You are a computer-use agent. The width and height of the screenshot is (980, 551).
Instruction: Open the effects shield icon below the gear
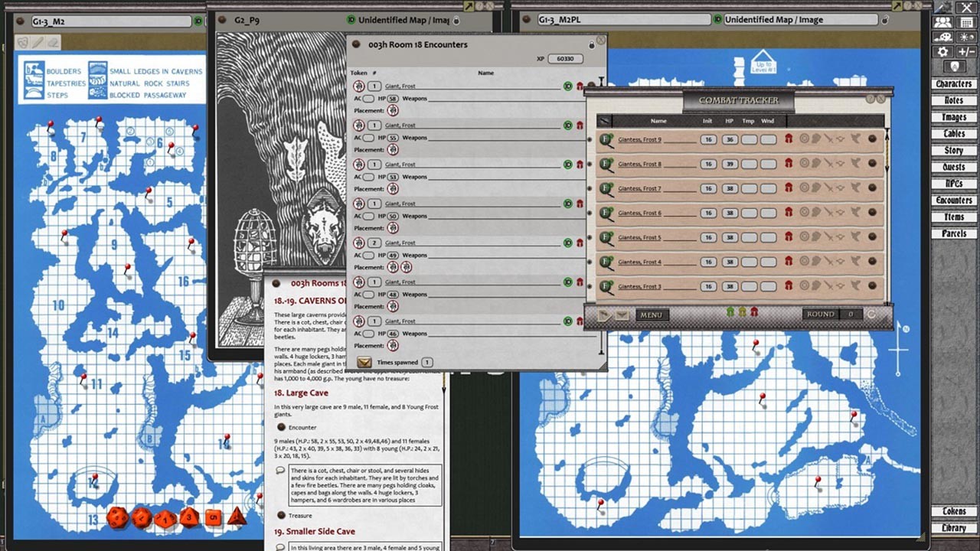tap(955, 65)
